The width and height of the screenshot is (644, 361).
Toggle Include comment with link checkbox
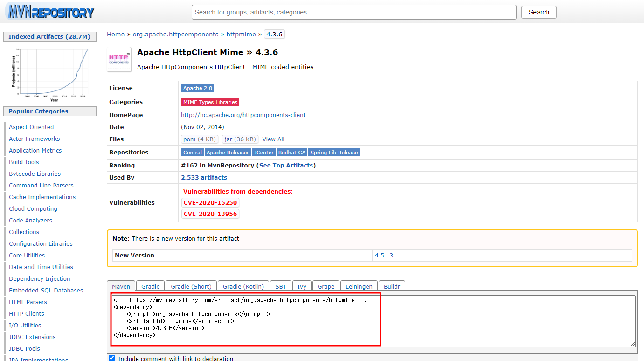pyautogui.click(x=111, y=358)
